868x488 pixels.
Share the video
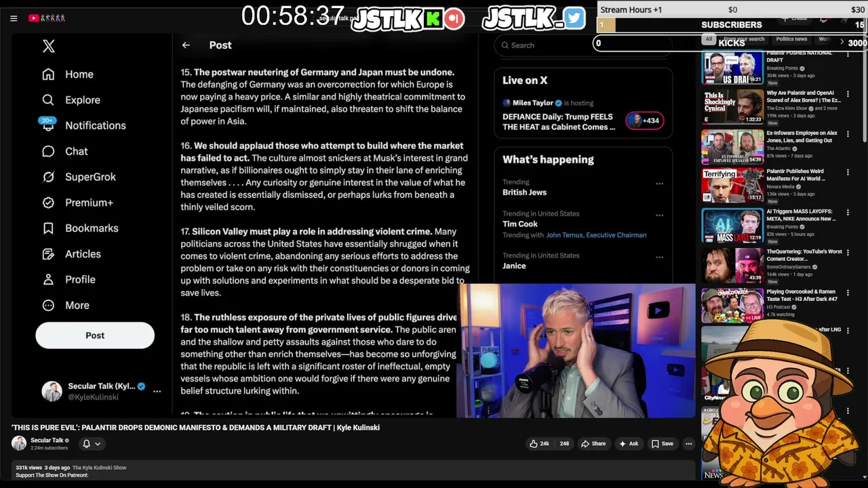pos(593,444)
